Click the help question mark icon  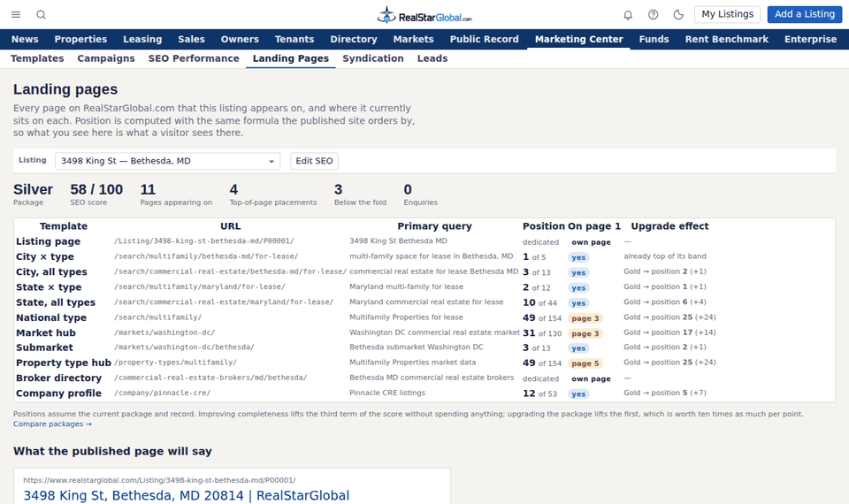pyautogui.click(x=653, y=15)
